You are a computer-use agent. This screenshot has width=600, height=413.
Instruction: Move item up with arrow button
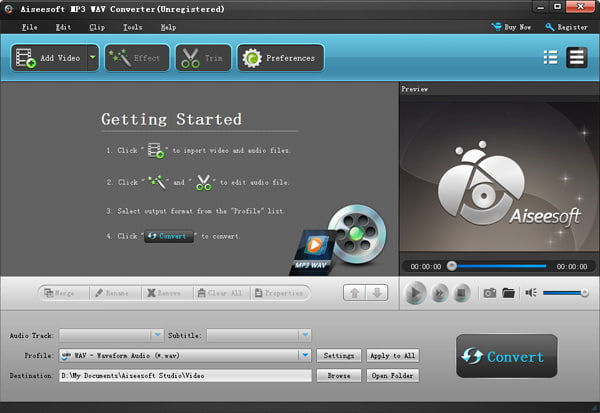[x=354, y=293]
